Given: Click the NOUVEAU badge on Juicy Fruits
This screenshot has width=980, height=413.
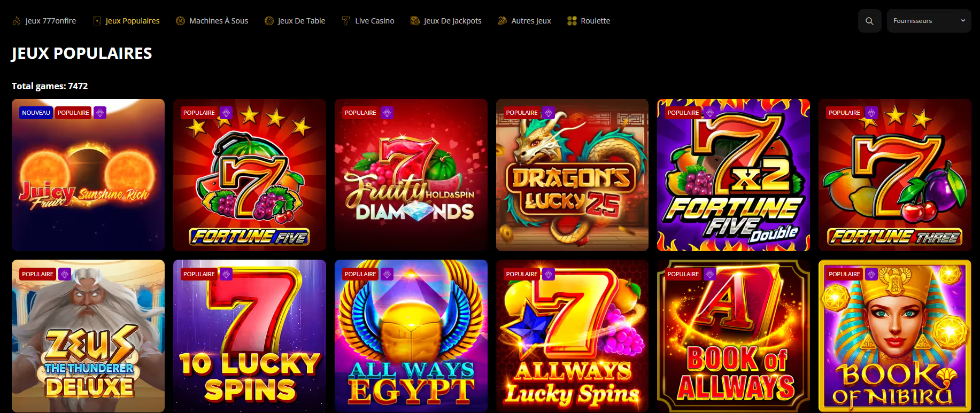Looking at the screenshot, I should (x=36, y=113).
